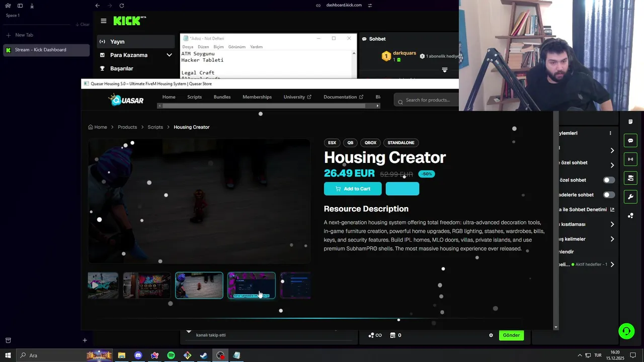Open Notepad icon in taskbar
The width and height of the screenshot is (644, 362).
[236, 355]
